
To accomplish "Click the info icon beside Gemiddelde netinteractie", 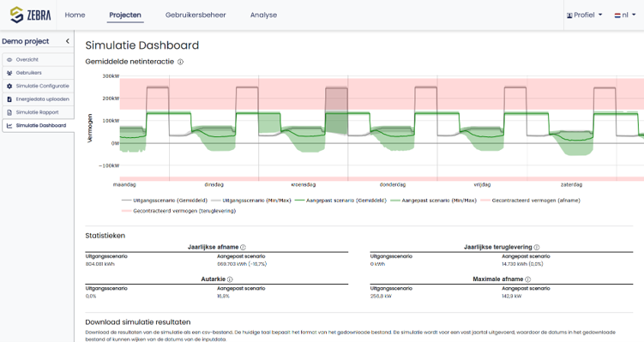I will [180, 62].
